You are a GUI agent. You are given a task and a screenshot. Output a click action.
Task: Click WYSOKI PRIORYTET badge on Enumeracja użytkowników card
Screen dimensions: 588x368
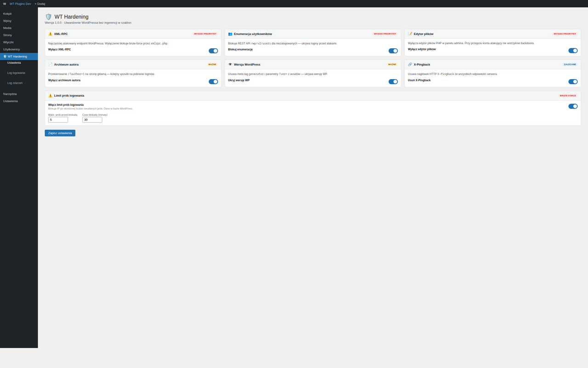pos(385,34)
